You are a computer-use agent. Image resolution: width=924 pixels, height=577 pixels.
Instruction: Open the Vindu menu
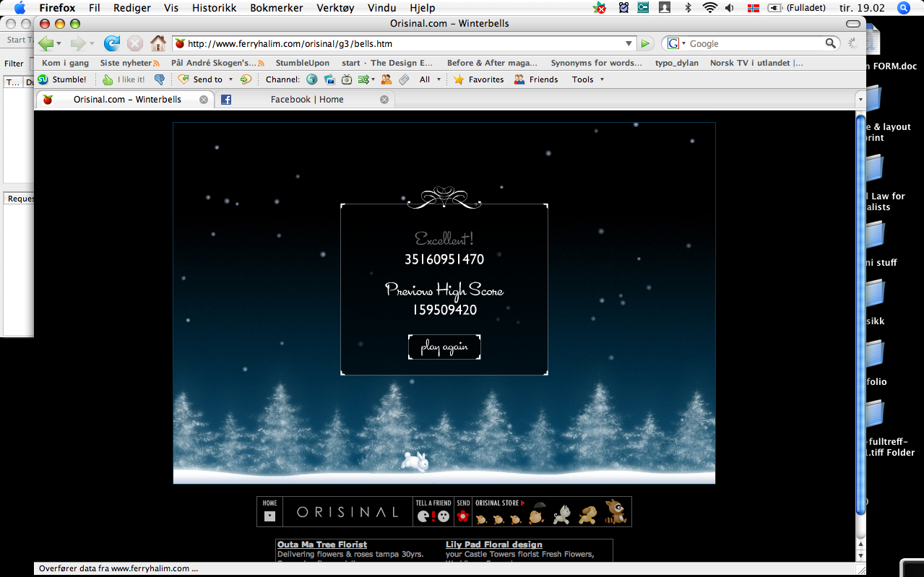(381, 8)
